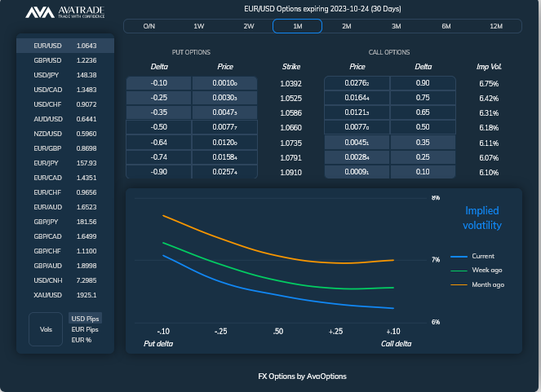The image size is (541, 392).
Task: Switch pricing to EUR Pips
Action: 85,329
